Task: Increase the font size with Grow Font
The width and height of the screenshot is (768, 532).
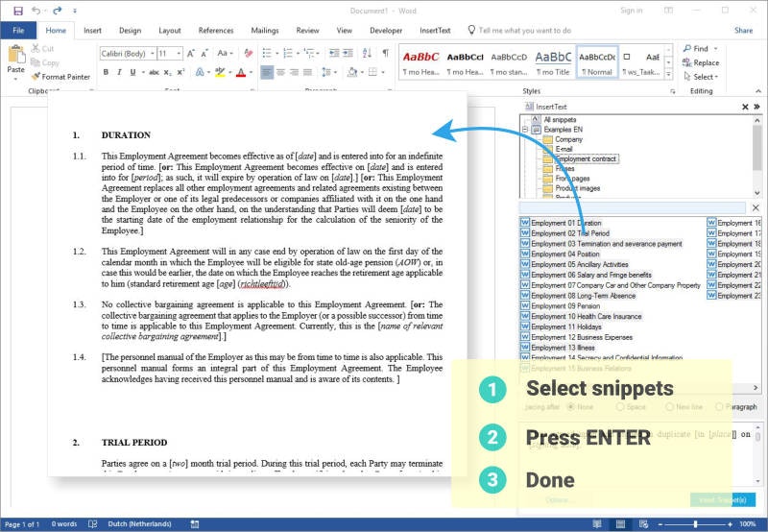Action: [191, 54]
